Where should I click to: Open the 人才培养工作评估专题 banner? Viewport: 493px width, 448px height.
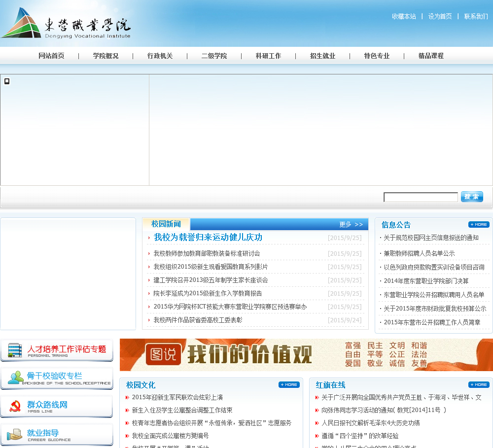57,350
